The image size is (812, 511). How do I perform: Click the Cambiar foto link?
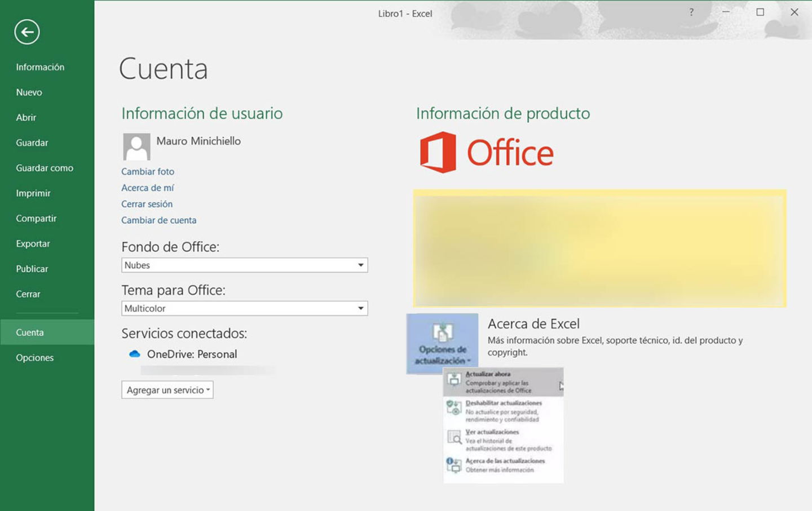148,171
